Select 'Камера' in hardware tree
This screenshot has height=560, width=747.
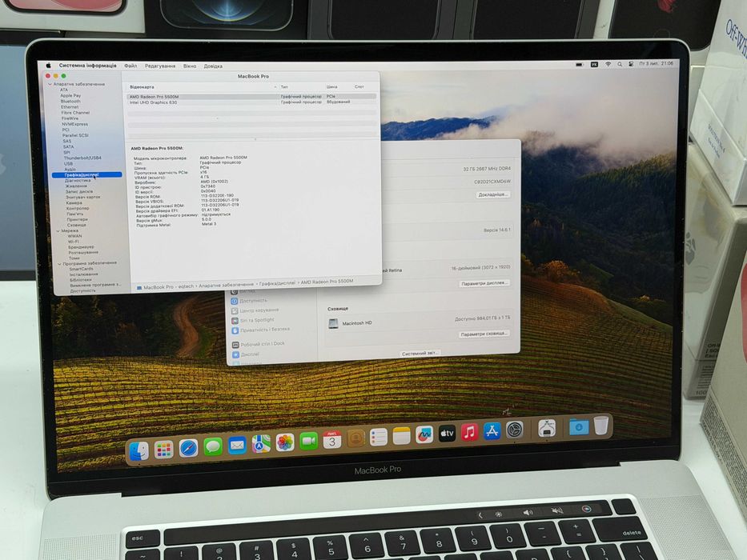pyautogui.click(x=74, y=203)
